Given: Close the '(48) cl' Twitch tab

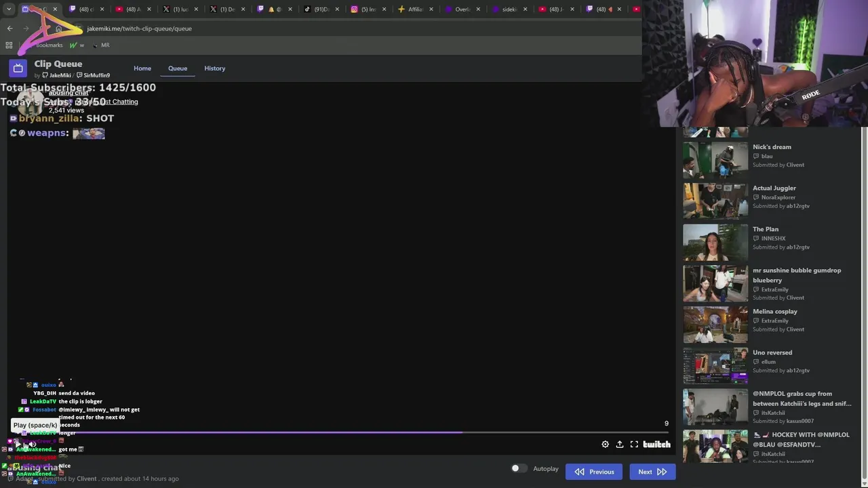Looking at the screenshot, I should coord(102,9).
